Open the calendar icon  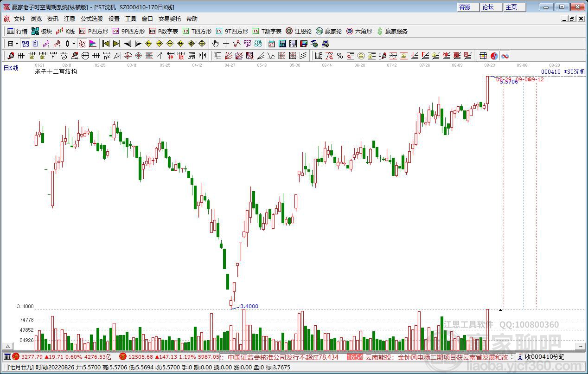(271, 44)
